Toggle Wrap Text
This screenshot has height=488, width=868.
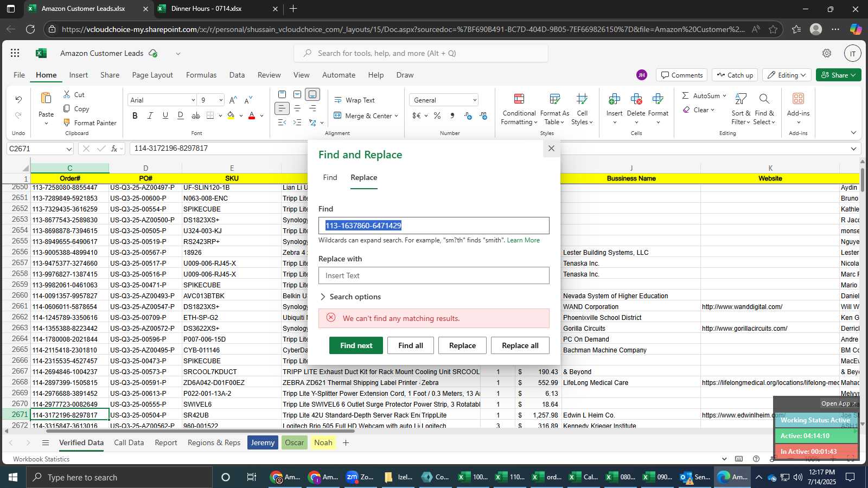pyautogui.click(x=354, y=100)
